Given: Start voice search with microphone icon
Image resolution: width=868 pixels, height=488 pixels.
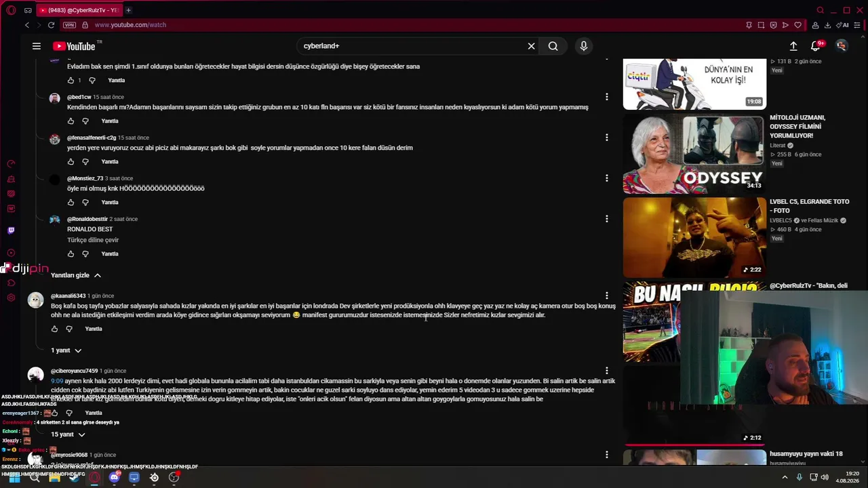Looking at the screenshot, I should [x=584, y=46].
